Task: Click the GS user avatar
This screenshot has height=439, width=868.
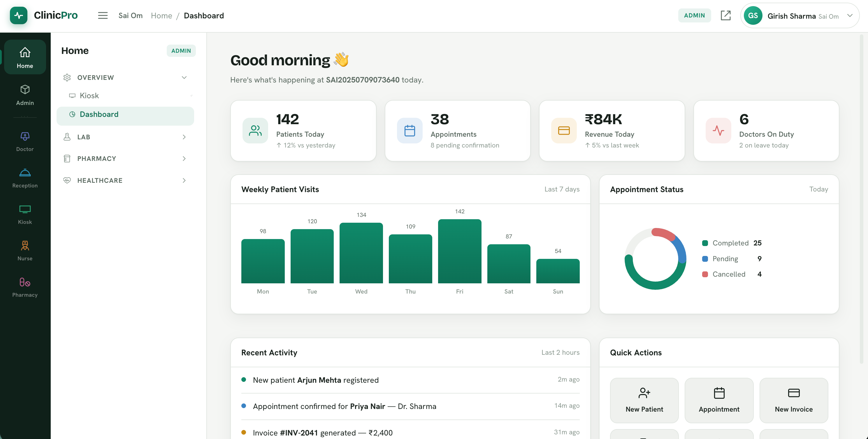Action: tap(753, 15)
